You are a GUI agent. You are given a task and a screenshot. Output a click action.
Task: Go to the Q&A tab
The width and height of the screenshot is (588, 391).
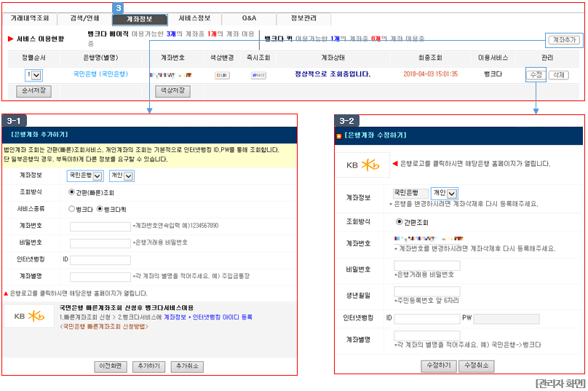[x=249, y=18]
